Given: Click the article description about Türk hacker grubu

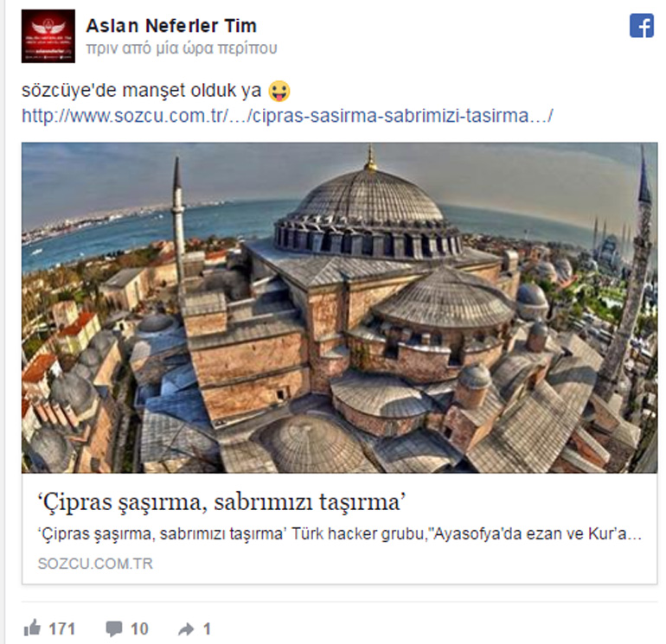Looking at the screenshot, I should click(339, 533).
